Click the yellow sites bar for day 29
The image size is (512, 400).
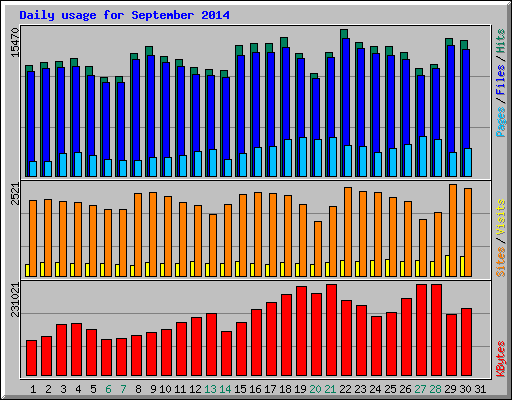(447, 266)
